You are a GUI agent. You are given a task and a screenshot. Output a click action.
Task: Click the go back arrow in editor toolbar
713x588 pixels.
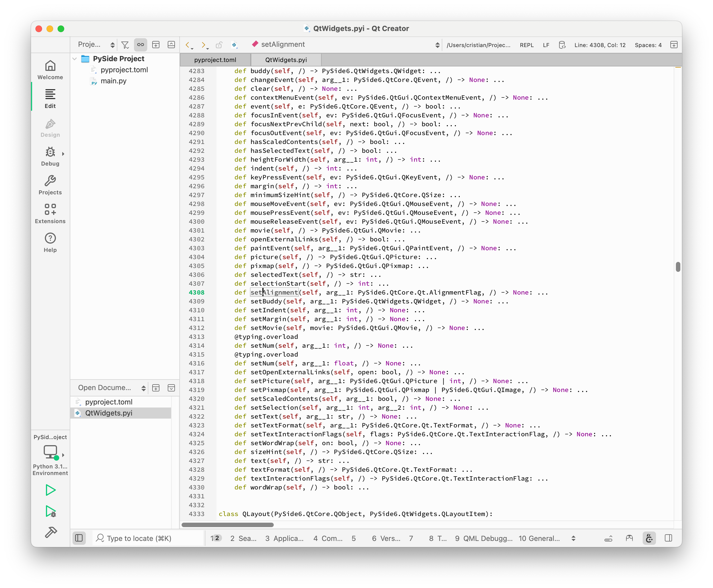click(x=188, y=45)
